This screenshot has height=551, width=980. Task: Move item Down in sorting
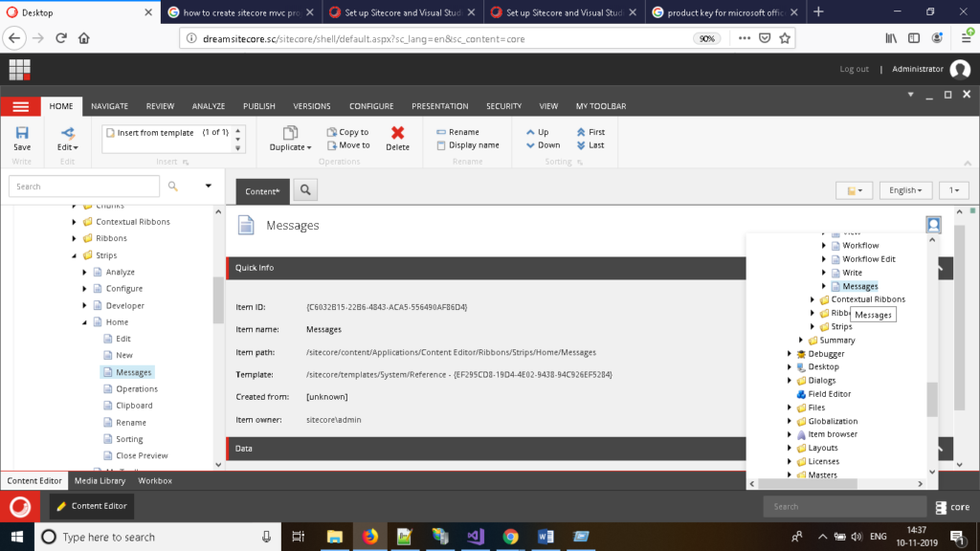pyautogui.click(x=544, y=145)
